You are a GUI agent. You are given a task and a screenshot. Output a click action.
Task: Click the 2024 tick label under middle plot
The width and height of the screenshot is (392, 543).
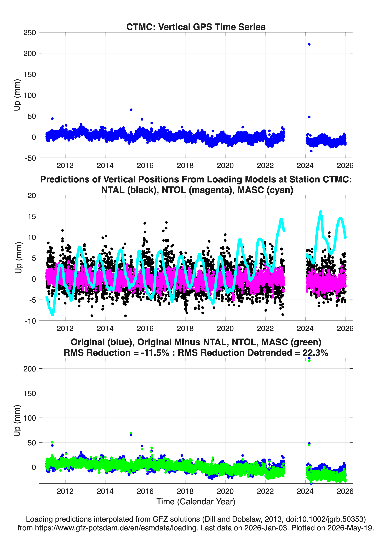[x=305, y=328]
